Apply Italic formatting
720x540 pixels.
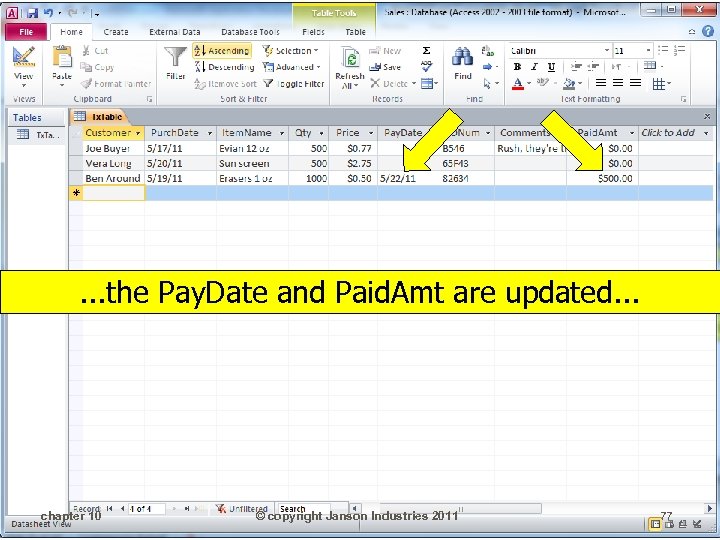click(534, 67)
